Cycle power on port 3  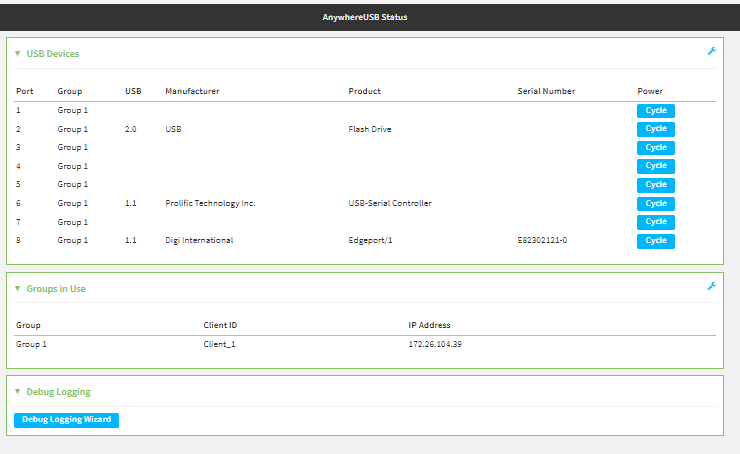[656, 148]
